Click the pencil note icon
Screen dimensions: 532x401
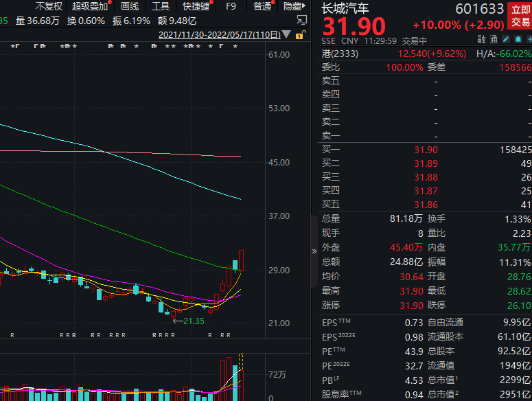506,40
